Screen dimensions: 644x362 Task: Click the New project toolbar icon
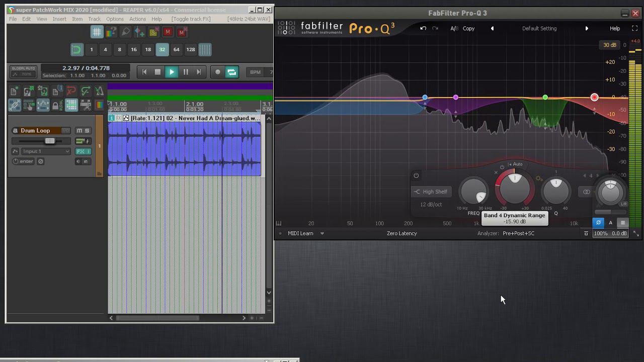pos(14,92)
